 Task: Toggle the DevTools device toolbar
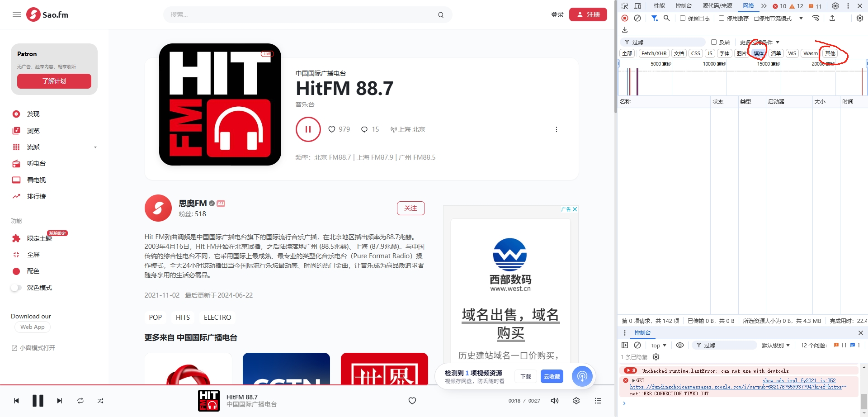pyautogui.click(x=638, y=6)
